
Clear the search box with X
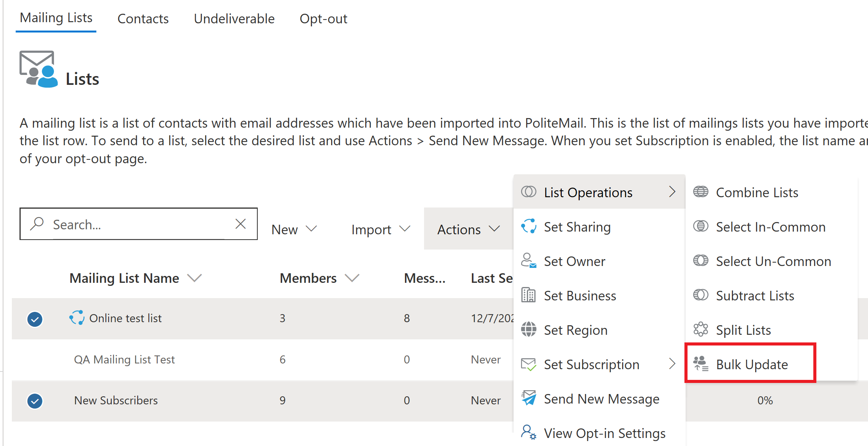[x=241, y=224]
